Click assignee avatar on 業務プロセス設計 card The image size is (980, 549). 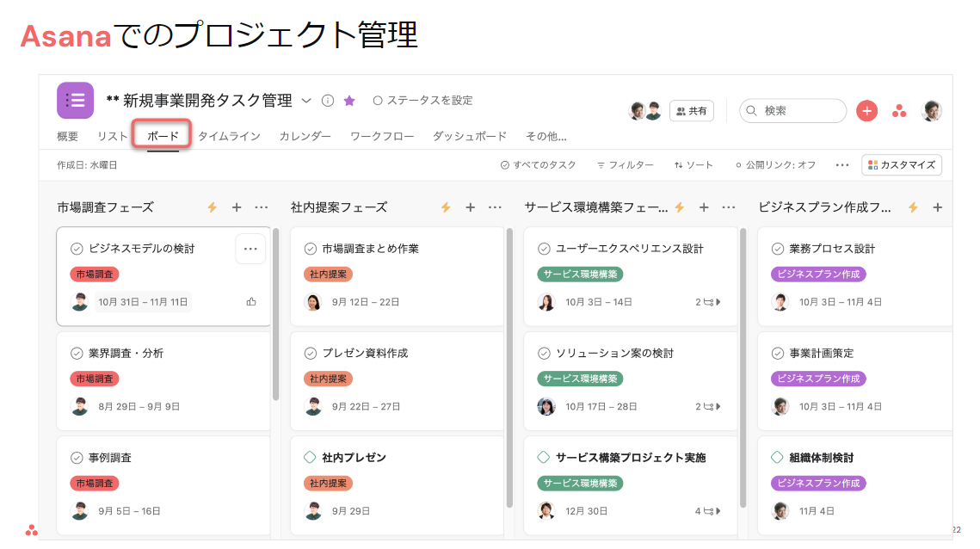coord(780,302)
